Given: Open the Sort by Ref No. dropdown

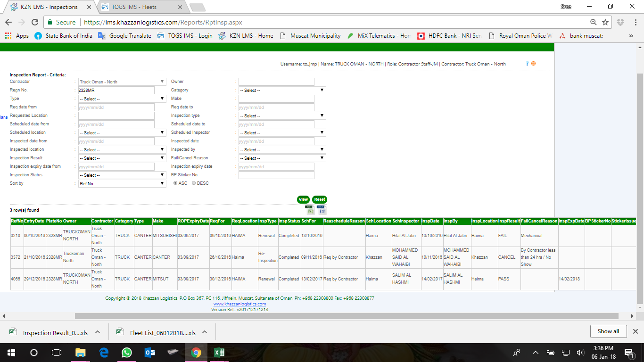Looking at the screenshot, I should point(122,183).
